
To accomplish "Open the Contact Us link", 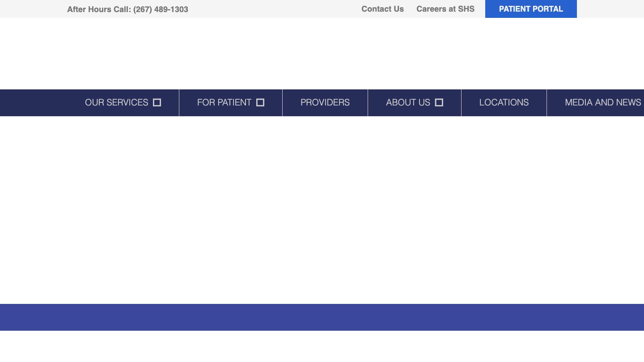I will pyautogui.click(x=382, y=9).
